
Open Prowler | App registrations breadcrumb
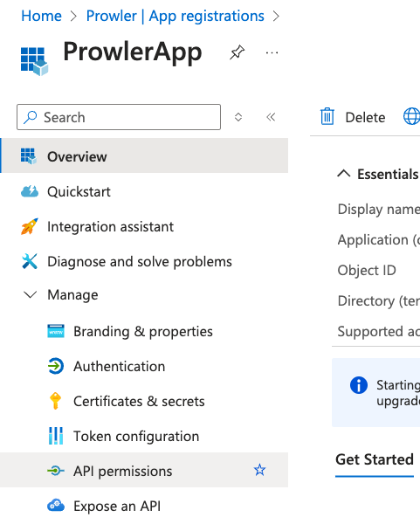click(176, 16)
